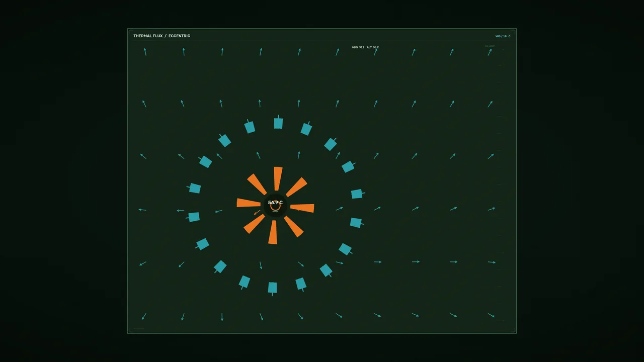Select the orange wedge pointing lower-left

(x=255, y=224)
